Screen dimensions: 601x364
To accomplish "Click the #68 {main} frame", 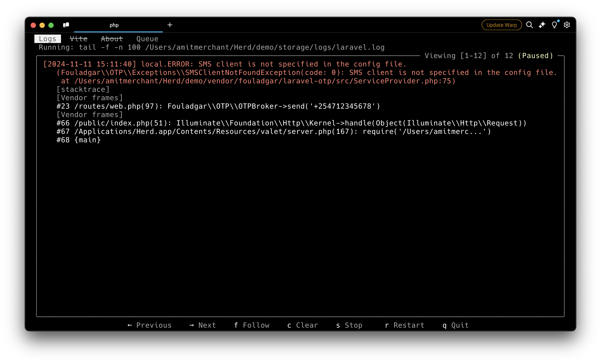I will (79, 140).
